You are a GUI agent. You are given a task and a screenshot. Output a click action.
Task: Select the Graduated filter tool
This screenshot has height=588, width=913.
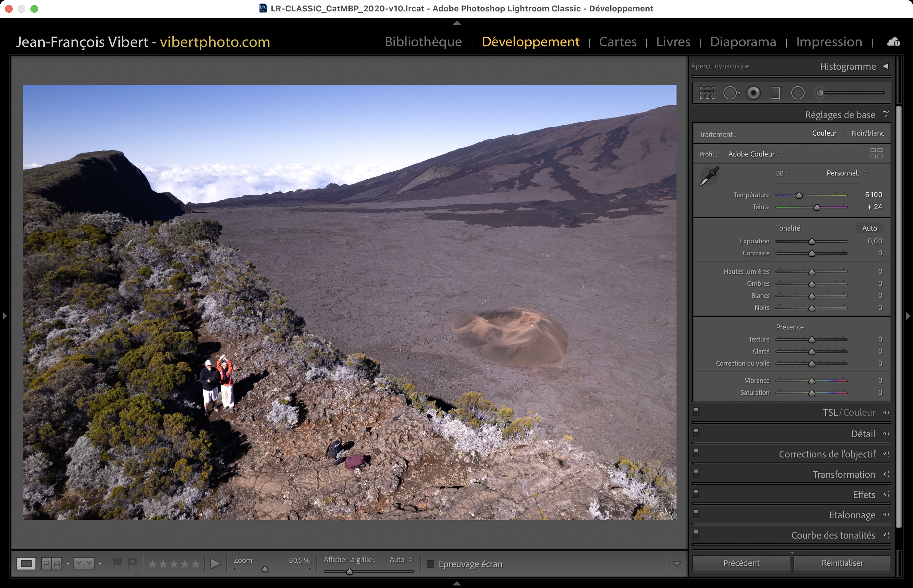click(x=775, y=93)
